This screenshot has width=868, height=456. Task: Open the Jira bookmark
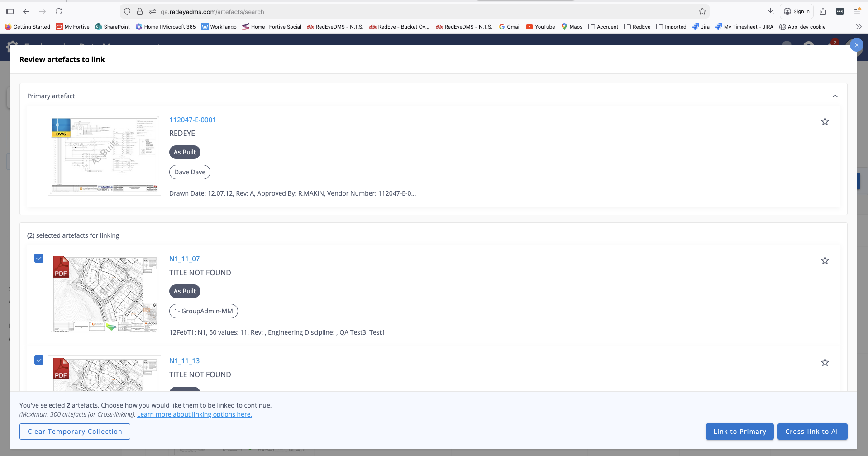(x=701, y=27)
